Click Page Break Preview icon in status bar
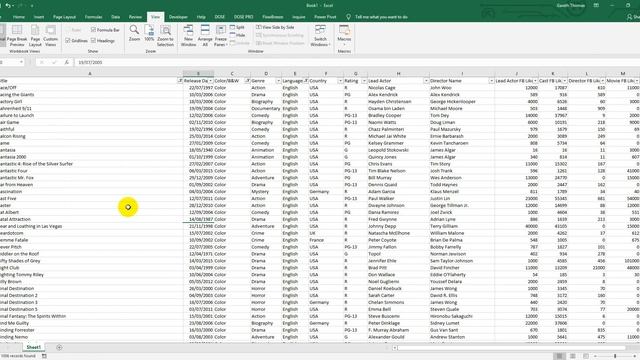Viewport: 640px width, 360px height. 586,356
